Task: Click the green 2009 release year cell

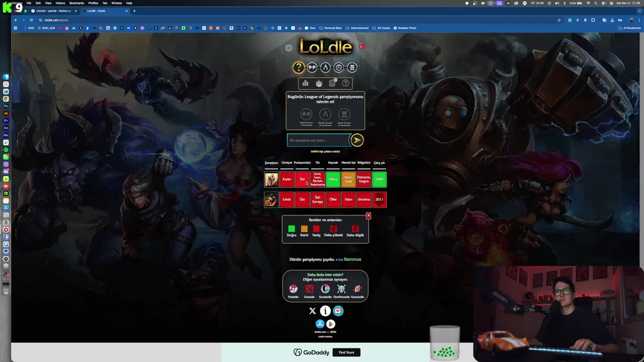Action: (x=379, y=179)
